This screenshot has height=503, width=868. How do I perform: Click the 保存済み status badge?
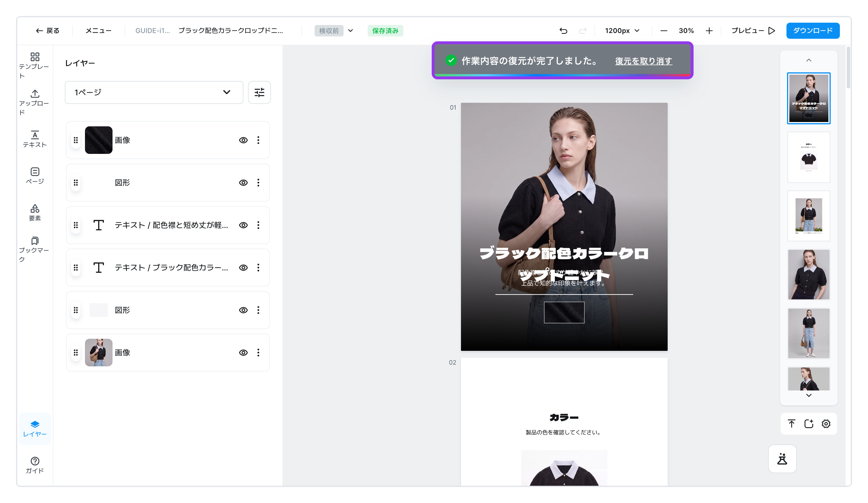[385, 31]
